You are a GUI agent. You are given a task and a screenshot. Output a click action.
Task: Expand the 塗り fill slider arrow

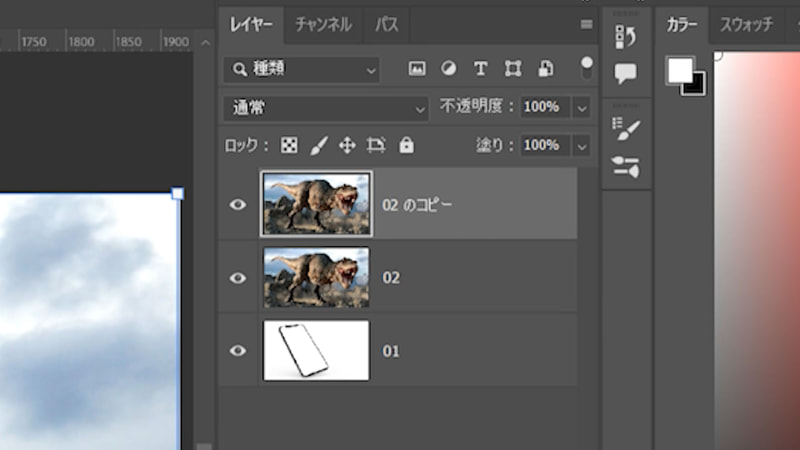[582, 146]
